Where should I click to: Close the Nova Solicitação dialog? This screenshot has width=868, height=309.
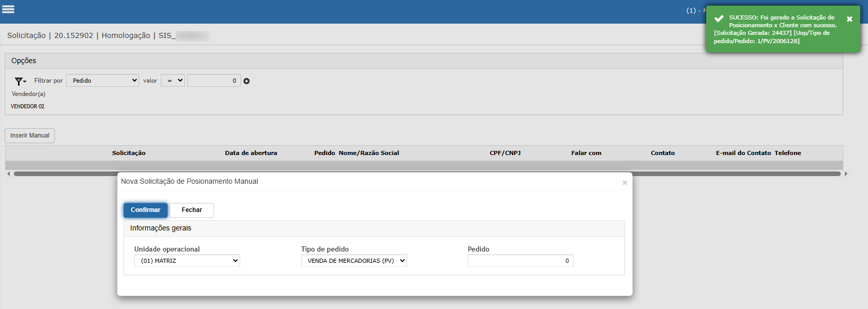pyautogui.click(x=625, y=183)
